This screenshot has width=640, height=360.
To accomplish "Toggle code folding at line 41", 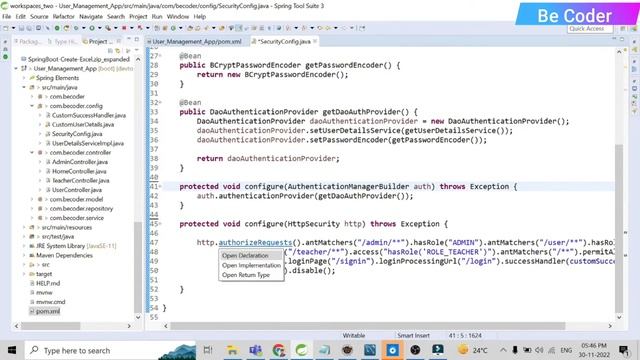I will click(x=160, y=186).
